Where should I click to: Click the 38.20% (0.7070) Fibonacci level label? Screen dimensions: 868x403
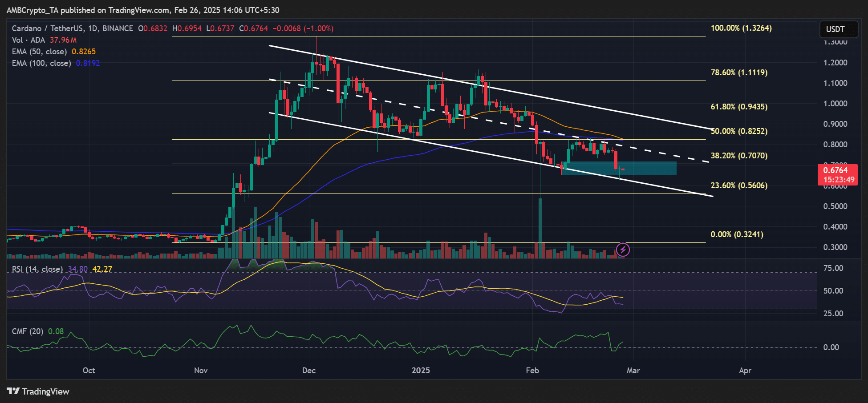click(739, 156)
